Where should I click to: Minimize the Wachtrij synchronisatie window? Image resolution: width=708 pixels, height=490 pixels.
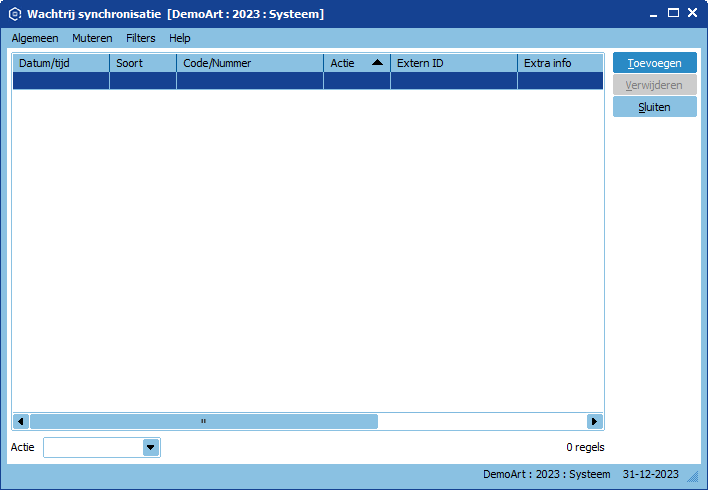(653, 13)
